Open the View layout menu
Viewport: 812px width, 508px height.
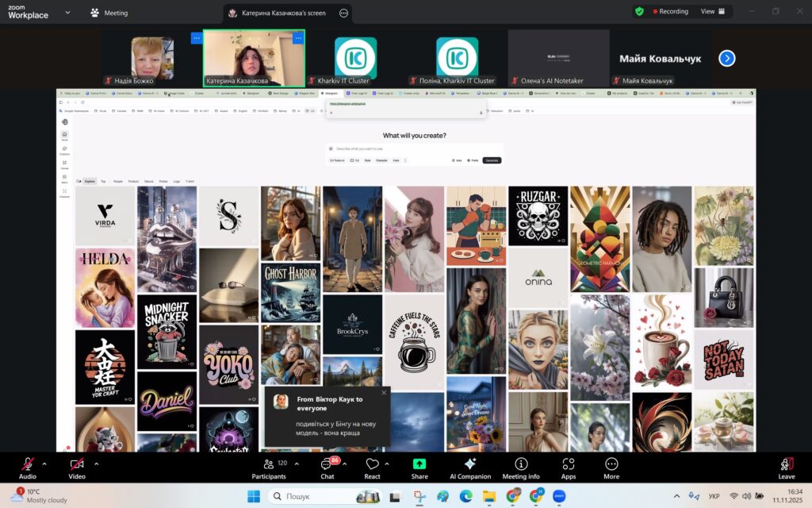[712, 12]
